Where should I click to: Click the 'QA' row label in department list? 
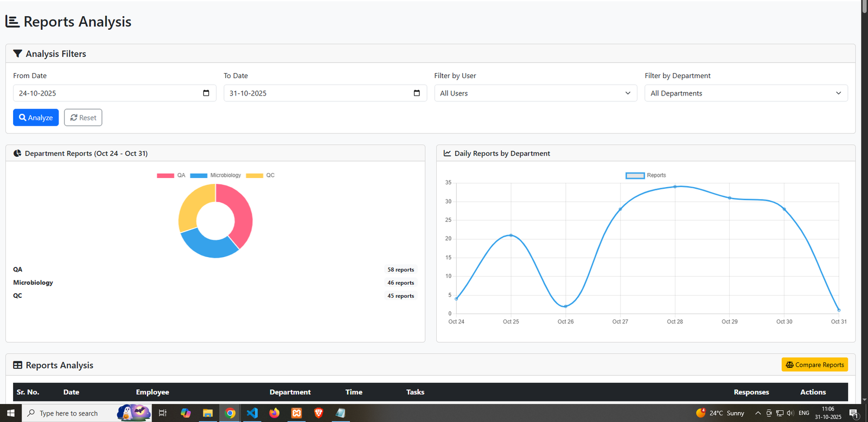tap(18, 270)
